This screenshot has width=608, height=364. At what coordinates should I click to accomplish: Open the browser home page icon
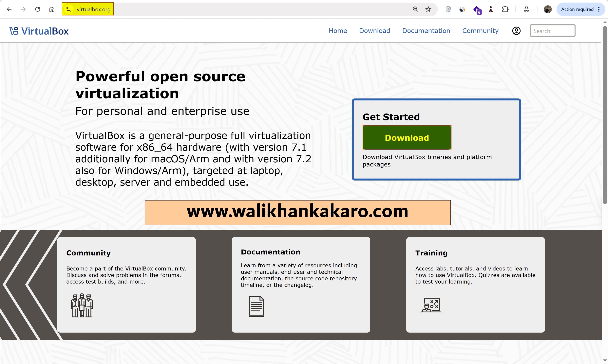click(52, 9)
